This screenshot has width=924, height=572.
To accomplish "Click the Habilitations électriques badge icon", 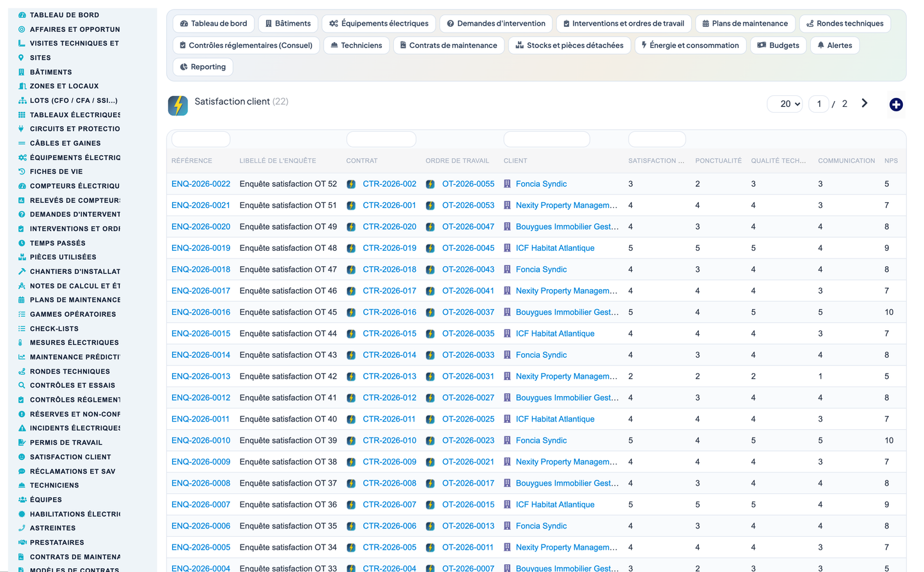I will point(22,514).
